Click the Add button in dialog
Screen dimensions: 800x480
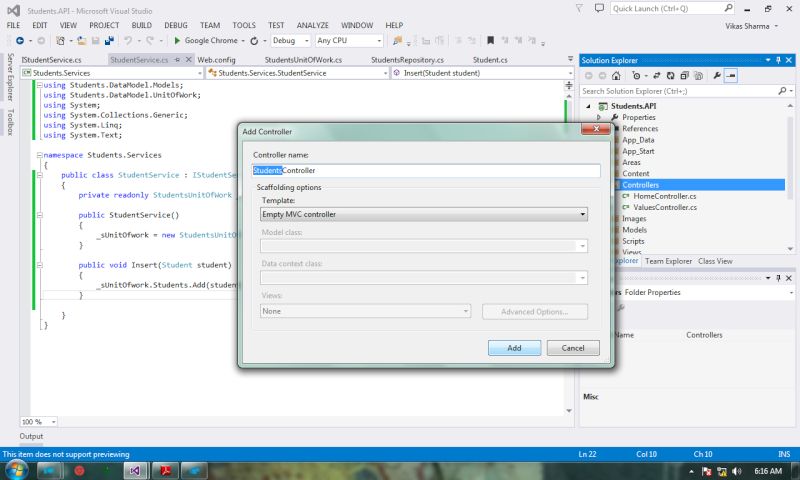[514, 348]
